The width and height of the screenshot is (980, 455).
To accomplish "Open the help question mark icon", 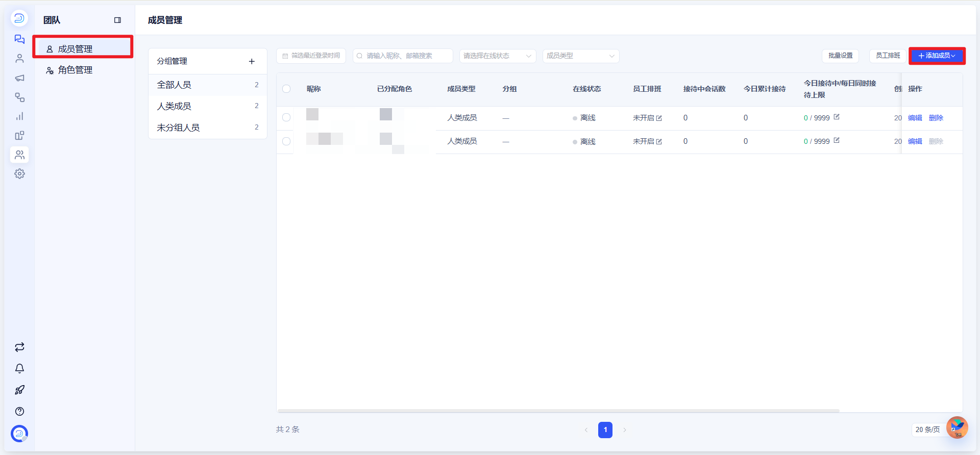I will 19,412.
